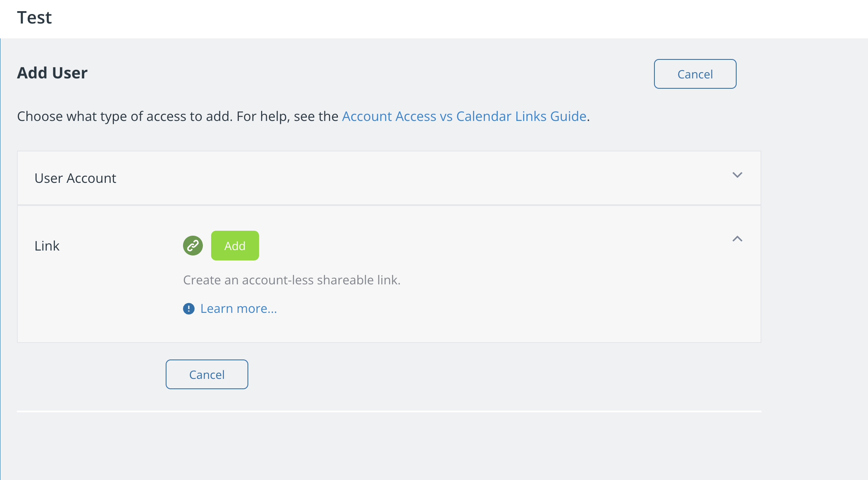Open the User Account section row

(389, 178)
